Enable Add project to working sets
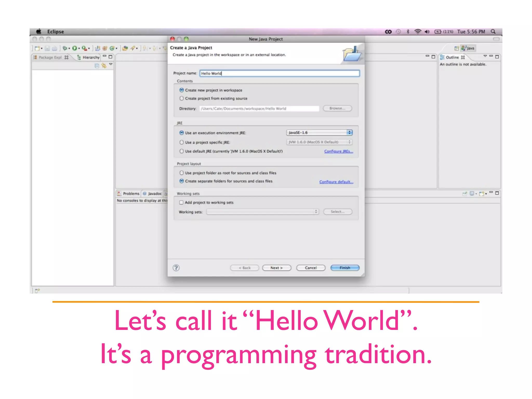 click(x=181, y=203)
